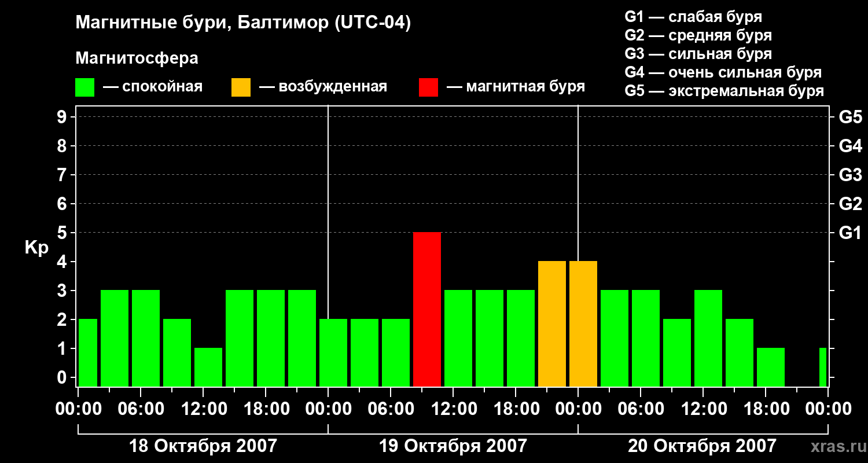868x463 pixels.
Task: Select the chart title 'Магнитные бури, Балтимор (UTC-04)'
Action: click(243, 24)
